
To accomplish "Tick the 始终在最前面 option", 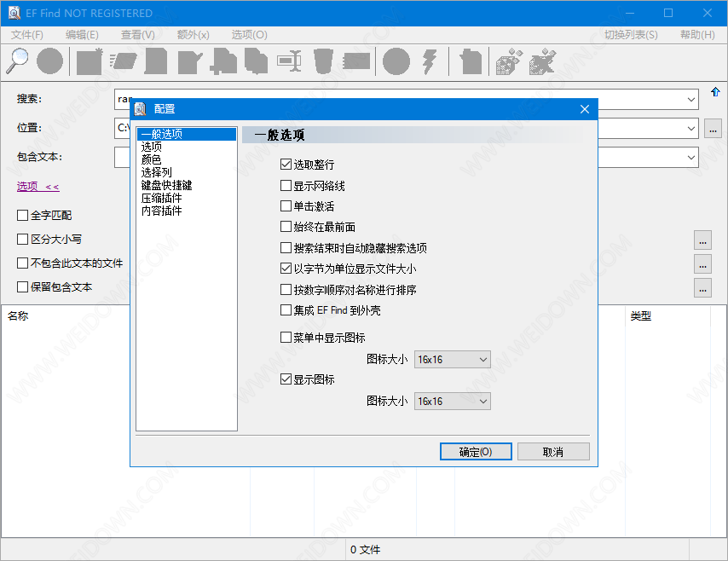I will tap(286, 227).
